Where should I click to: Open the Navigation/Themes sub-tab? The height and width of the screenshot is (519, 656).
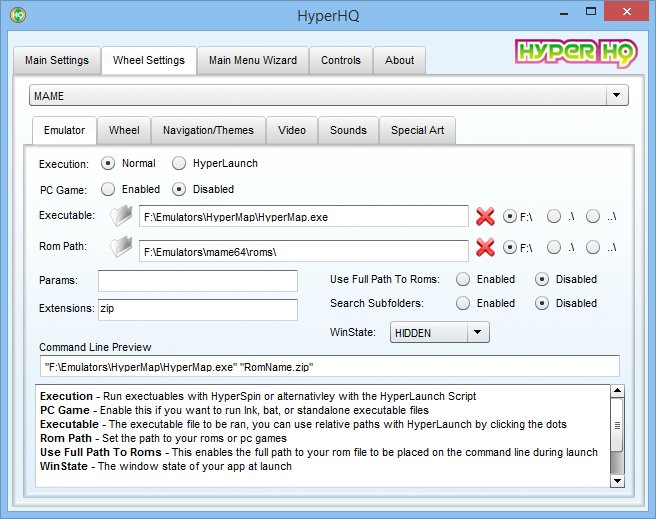tap(208, 130)
